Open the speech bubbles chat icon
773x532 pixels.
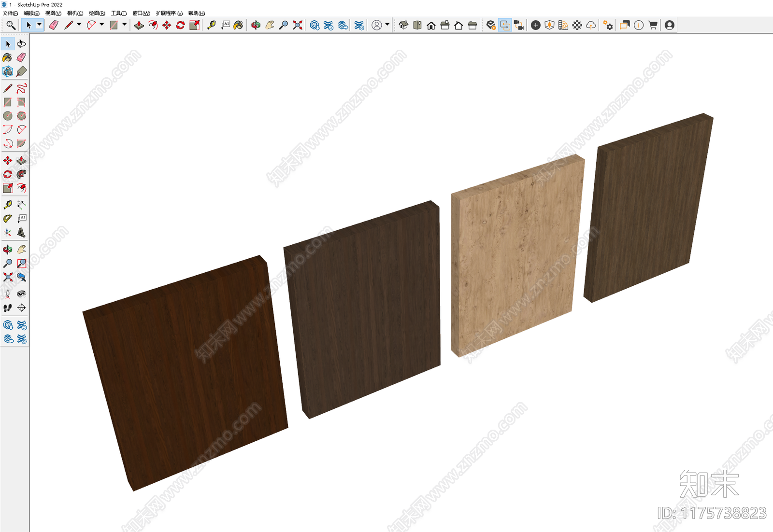(625, 25)
